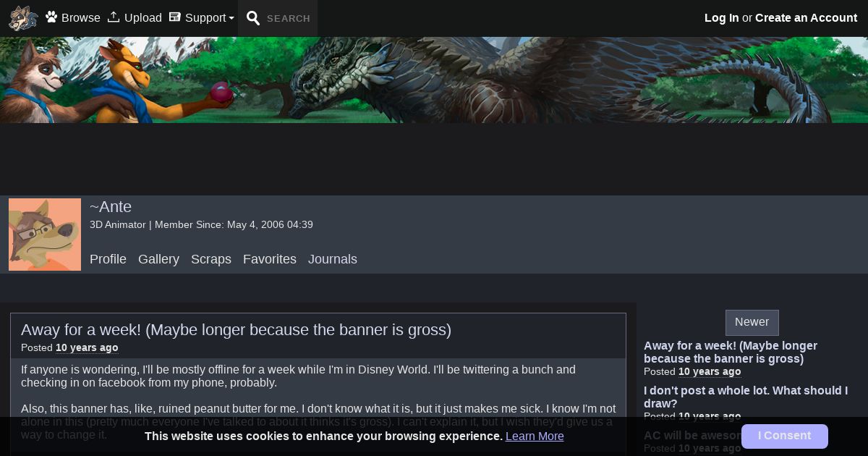The width and height of the screenshot is (868, 456).
Task: Open the 'AC will be awesome' journal link
Action: [692, 435]
